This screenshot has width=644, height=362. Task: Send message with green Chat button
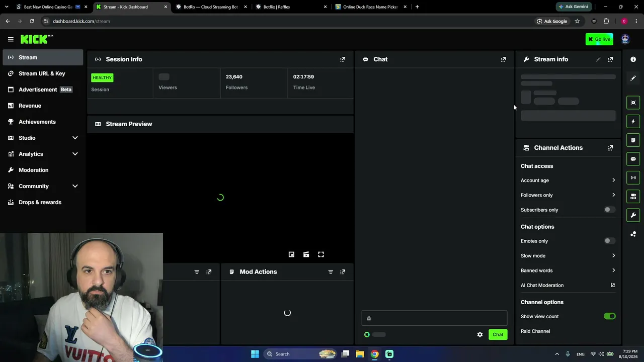tap(498, 335)
